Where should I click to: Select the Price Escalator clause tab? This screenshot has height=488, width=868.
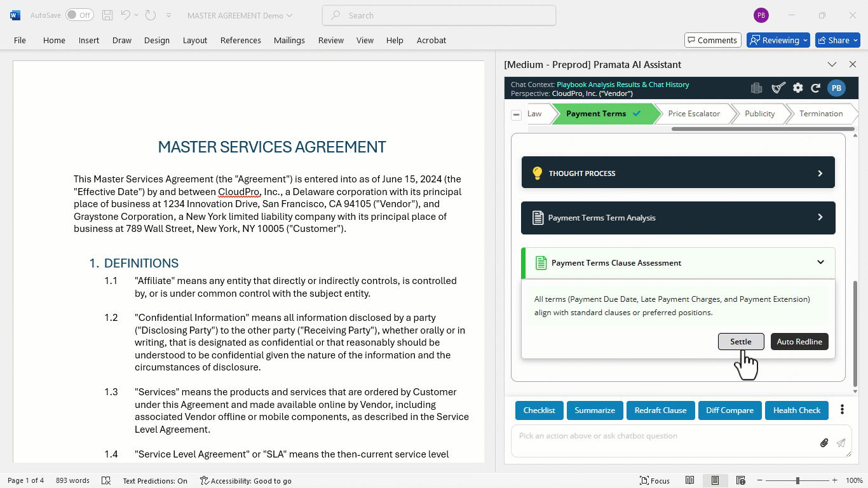point(693,114)
